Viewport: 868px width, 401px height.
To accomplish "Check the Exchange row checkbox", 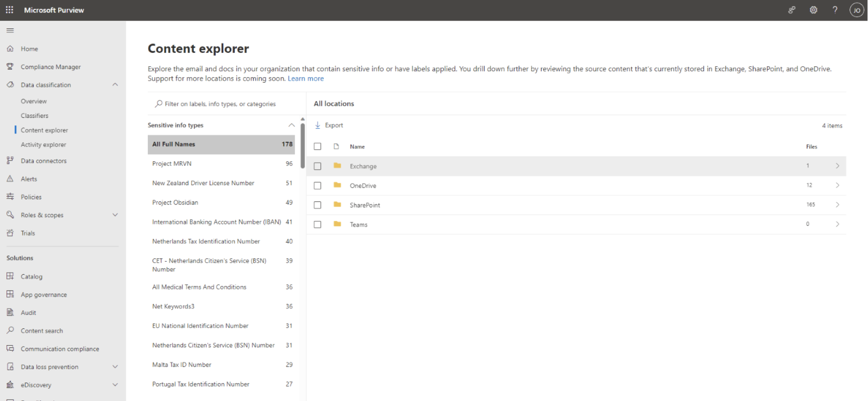I will click(x=317, y=166).
